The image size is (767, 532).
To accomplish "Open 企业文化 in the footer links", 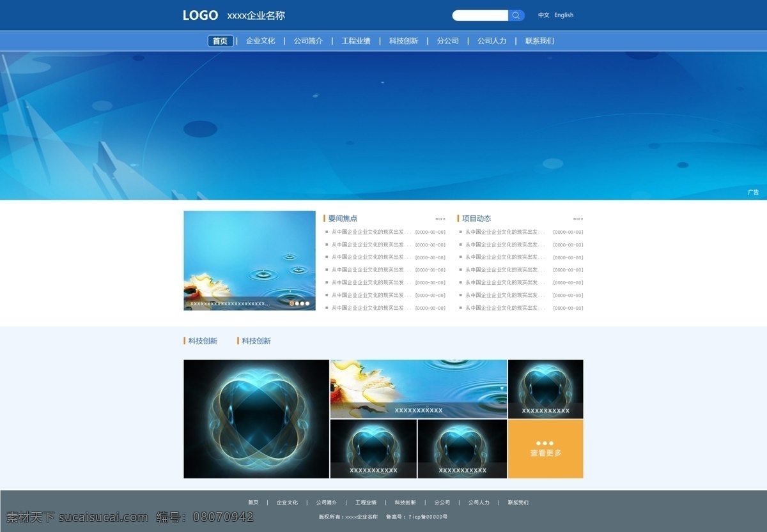I will point(287,503).
